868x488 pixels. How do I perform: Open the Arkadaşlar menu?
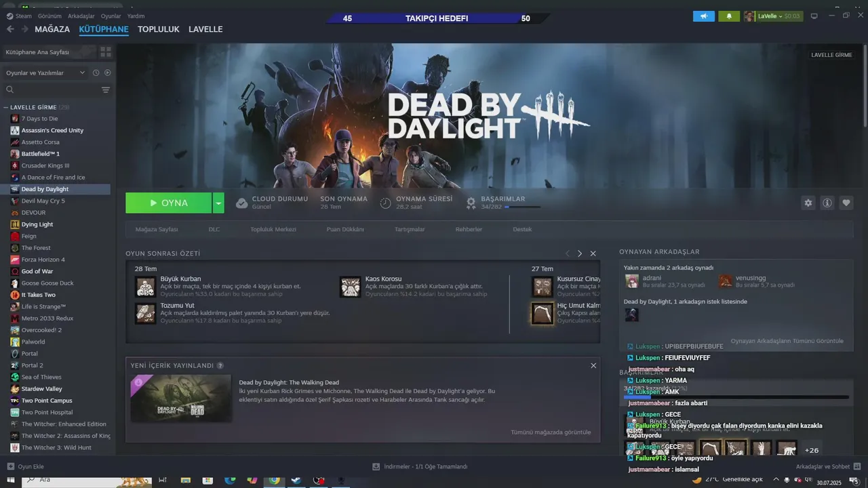click(x=81, y=16)
